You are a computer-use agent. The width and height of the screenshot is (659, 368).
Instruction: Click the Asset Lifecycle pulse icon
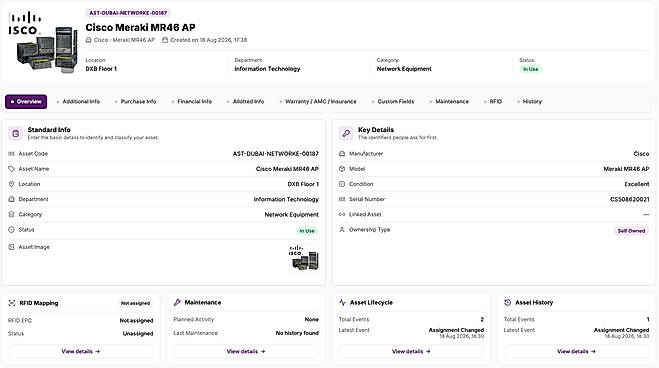(x=342, y=302)
